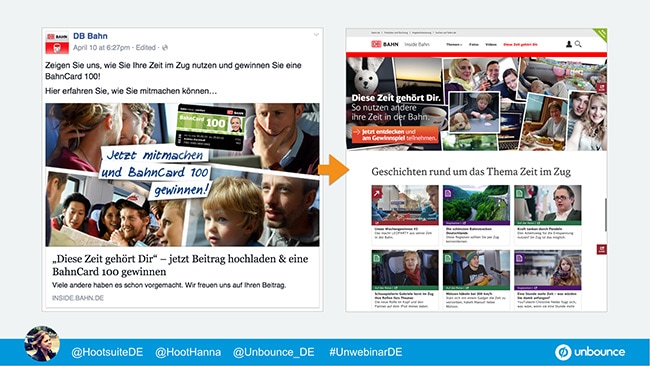The image size is (650, 366).
Task: Click the Geschichten rund um das Thema heading
Action: point(471,172)
